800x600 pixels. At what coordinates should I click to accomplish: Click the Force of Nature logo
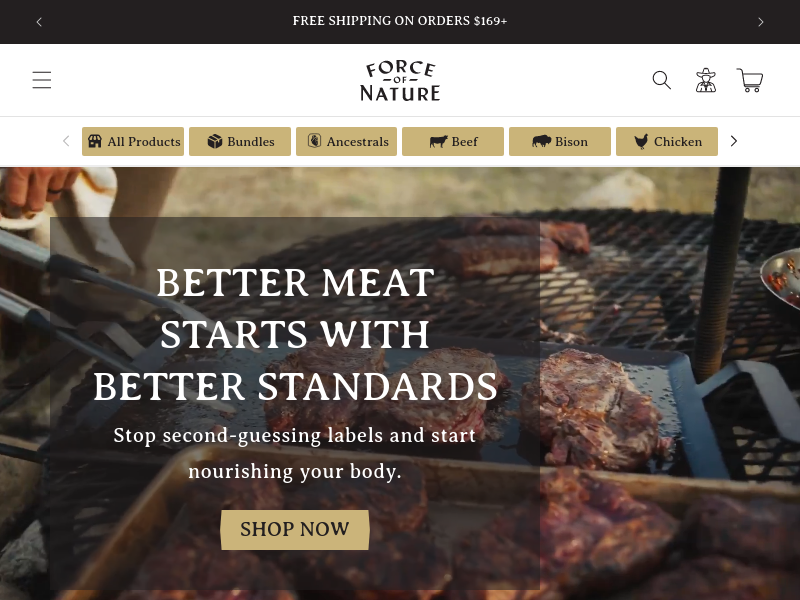point(400,81)
